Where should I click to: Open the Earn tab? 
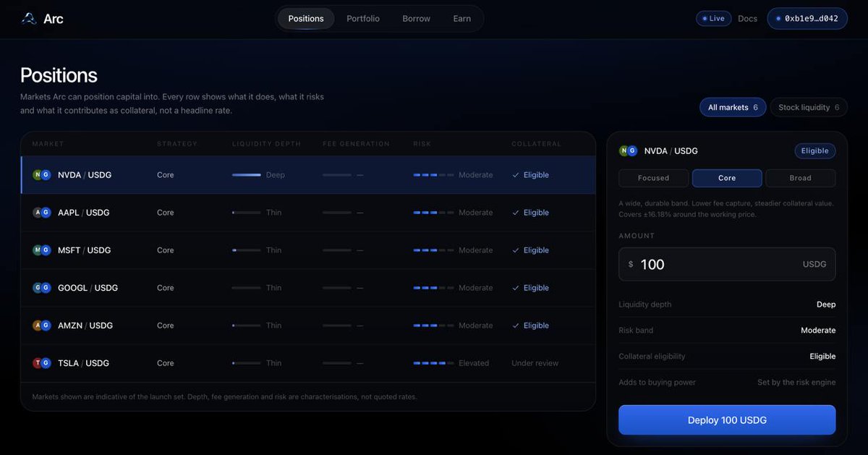point(462,19)
